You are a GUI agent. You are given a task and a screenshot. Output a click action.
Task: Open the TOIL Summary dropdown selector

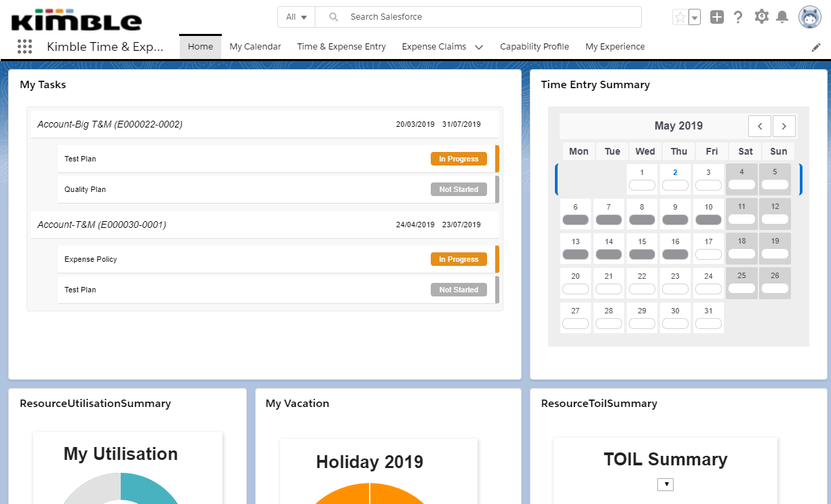click(665, 484)
